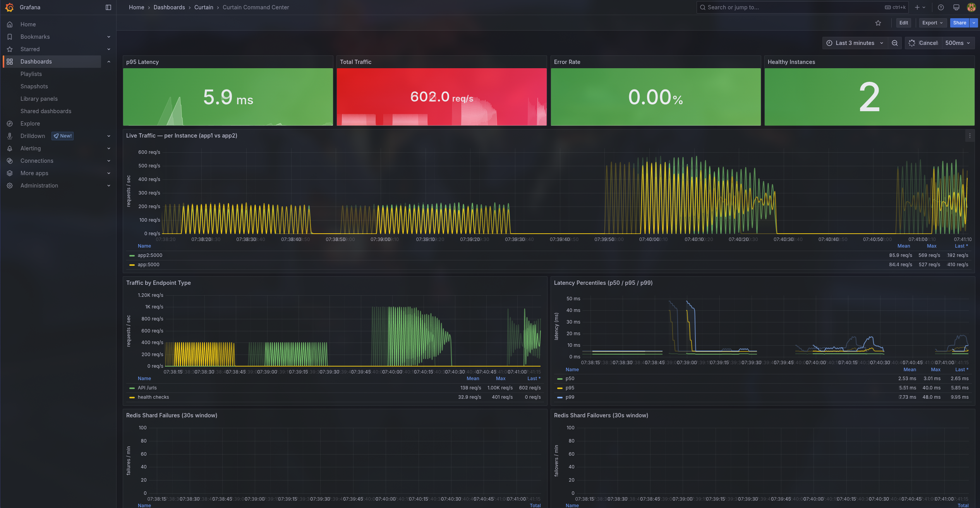Click the zoom out time range icon
The height and width of the screenshot is (508, 980).
(895, 43)
